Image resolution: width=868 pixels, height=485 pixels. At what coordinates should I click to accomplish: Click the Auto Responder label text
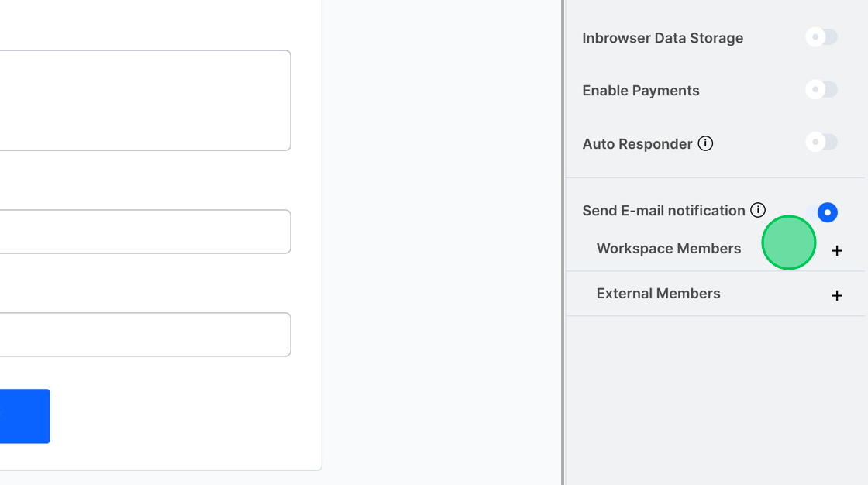[x=637, y=144]
